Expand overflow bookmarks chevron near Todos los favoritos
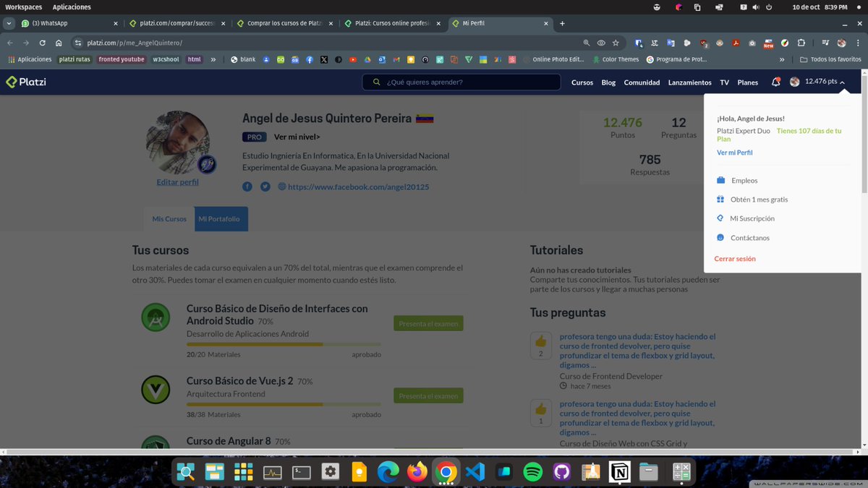The image size is (868, 488). tap(781, 59)
